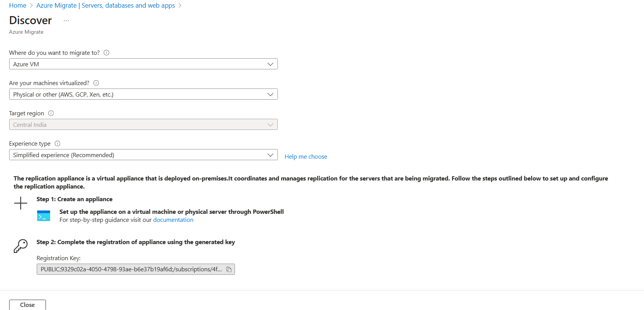Click the 'Step 1: Create an appliance' heading
This screenshot has width=644, height=310.
point(75,199)
